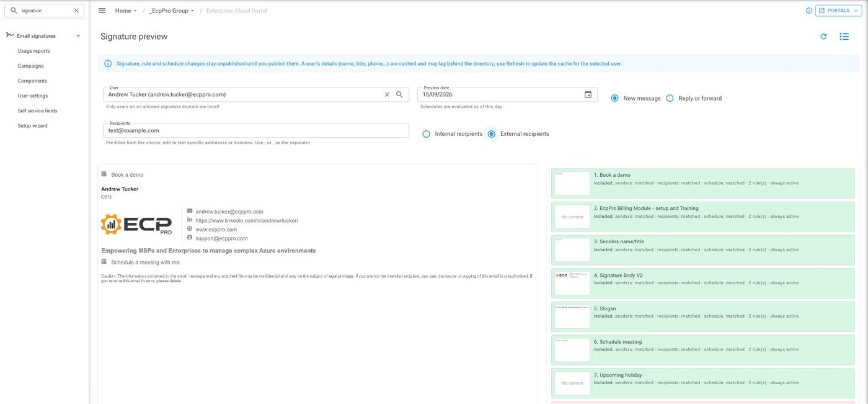
Task: Click the Email signatures squiggle icon
Action: click(10, 35)
